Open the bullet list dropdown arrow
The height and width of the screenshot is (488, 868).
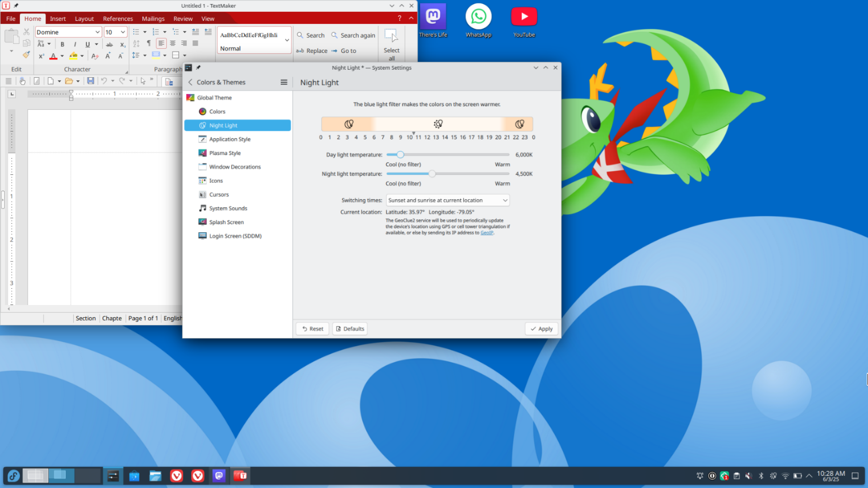(145, 32)
